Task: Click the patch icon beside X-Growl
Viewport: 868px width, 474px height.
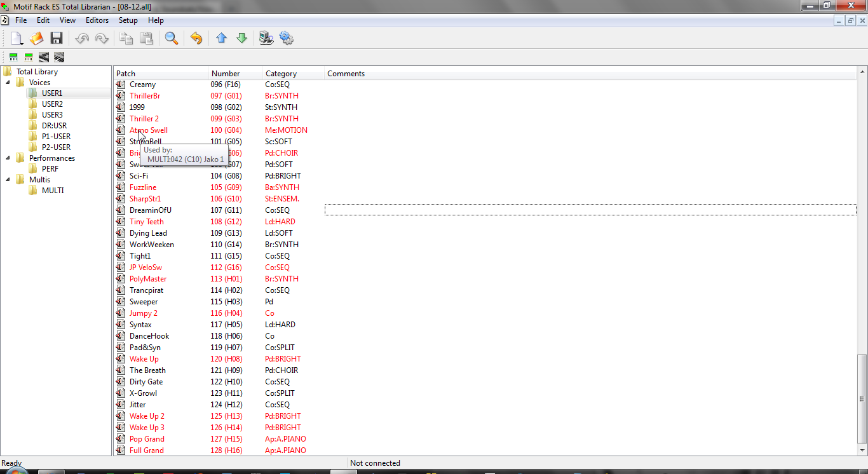Action: point(121,393)
